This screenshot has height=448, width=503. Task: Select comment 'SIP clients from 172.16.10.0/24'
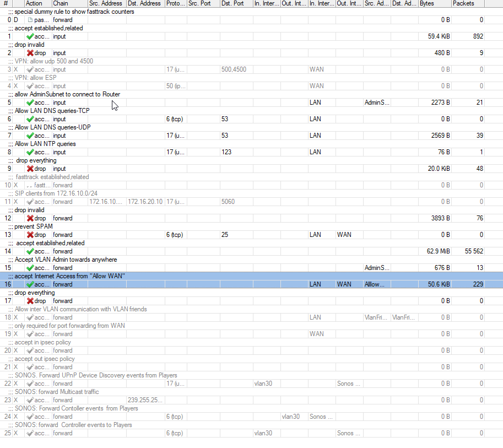pyautogui.click(x=56, y=193)
